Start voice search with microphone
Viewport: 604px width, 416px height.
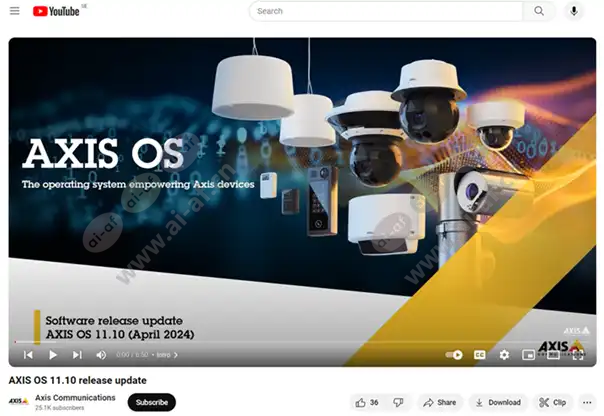(574, 11)
